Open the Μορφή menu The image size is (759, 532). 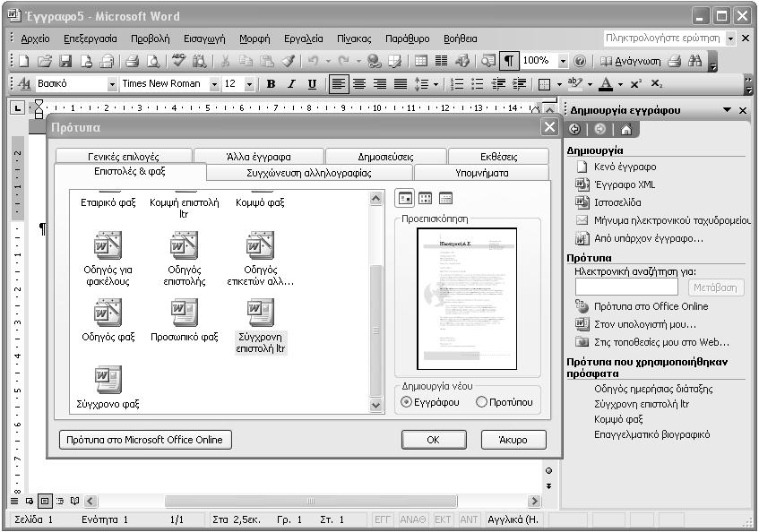click(254, 39)
